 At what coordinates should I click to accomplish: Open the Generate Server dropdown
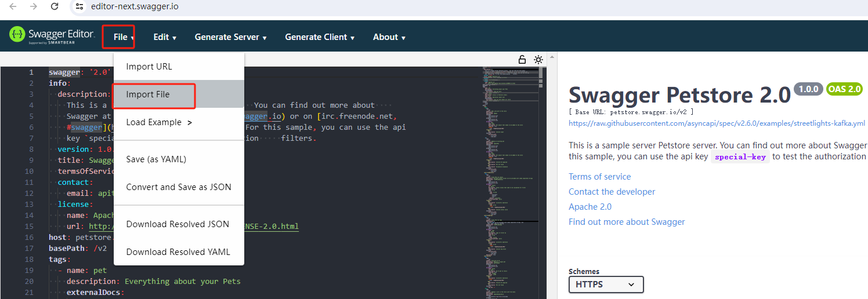230,37
